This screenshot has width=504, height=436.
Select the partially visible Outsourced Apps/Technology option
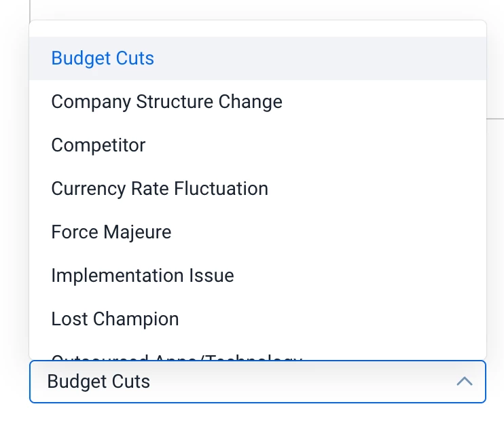(x=177, y=356)
